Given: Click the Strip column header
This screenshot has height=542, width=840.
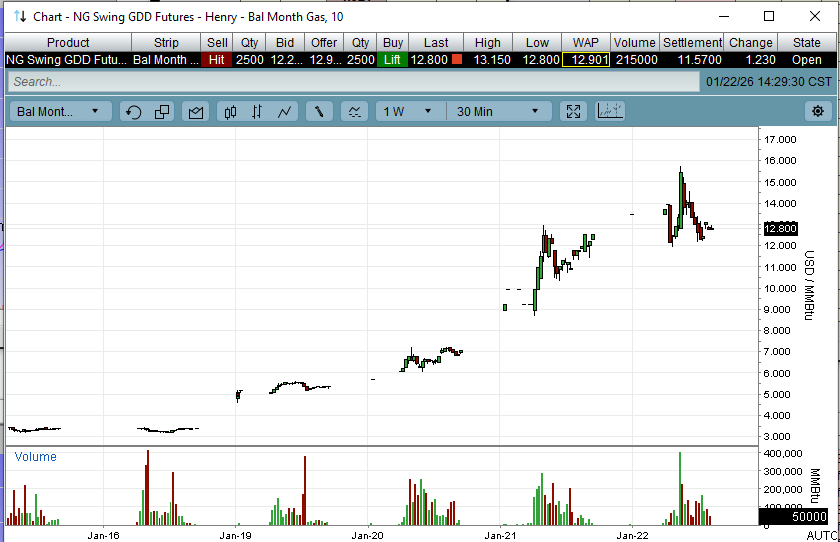Looking at the screenshot, I should (x=166, y=42).
